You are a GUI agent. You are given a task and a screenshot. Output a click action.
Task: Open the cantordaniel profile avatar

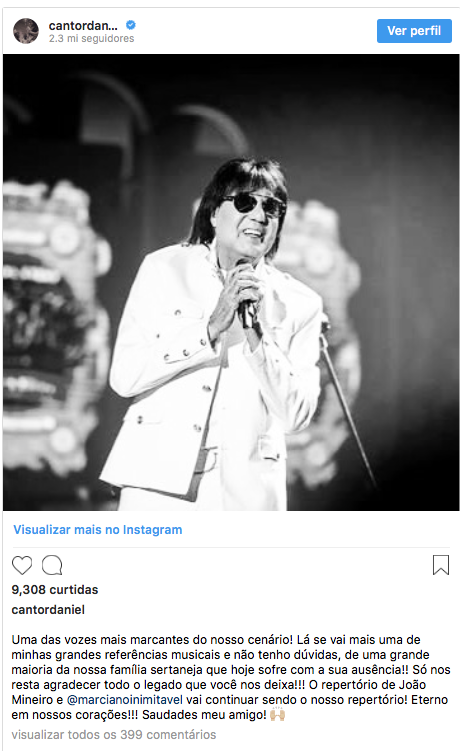26,31
